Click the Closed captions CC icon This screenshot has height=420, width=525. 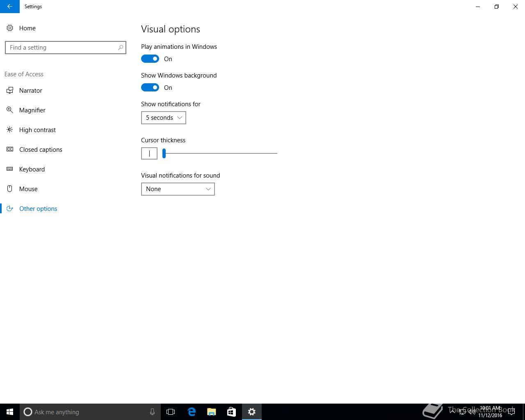[x=10, y=149]
